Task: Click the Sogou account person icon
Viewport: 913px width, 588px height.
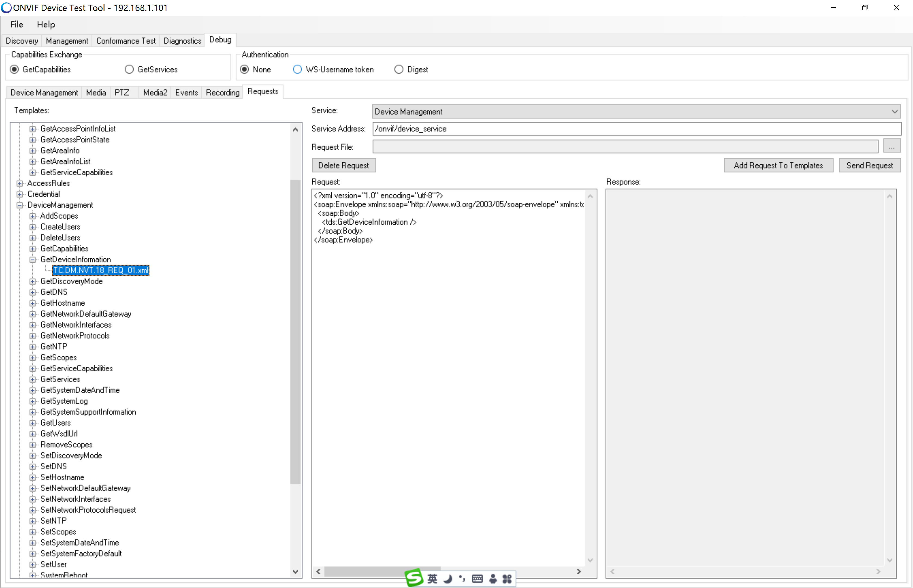Action: (x=493, y=578)
